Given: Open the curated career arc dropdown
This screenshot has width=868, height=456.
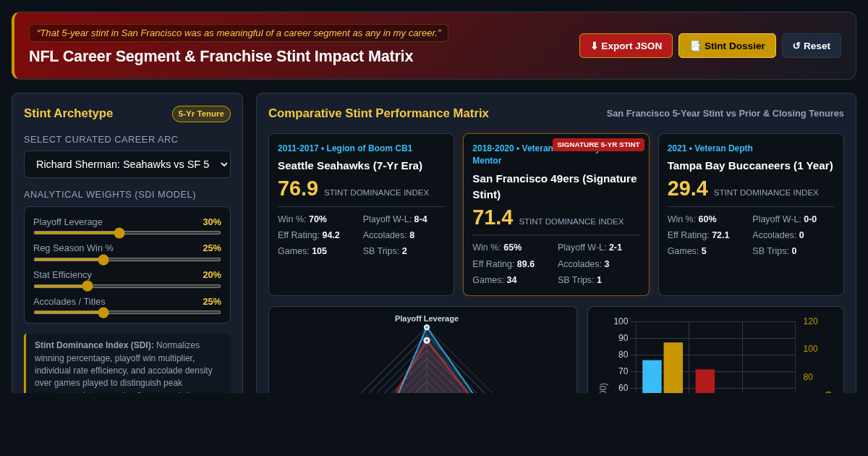Looking at the screenshot, I should pyautogui.click(x=127, y=164).
